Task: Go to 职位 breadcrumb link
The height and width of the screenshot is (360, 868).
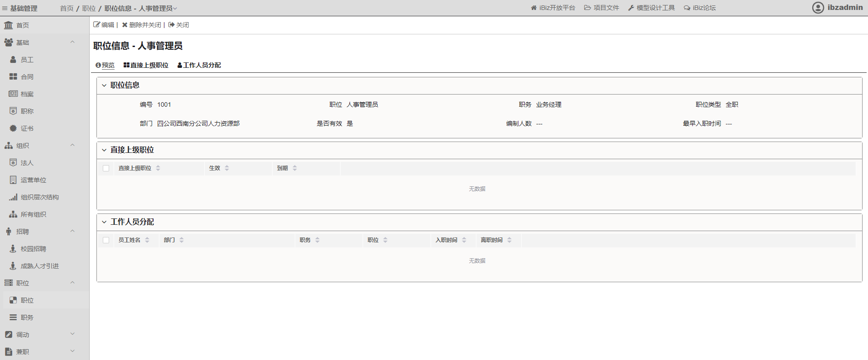Action: (x=89, y=8)
